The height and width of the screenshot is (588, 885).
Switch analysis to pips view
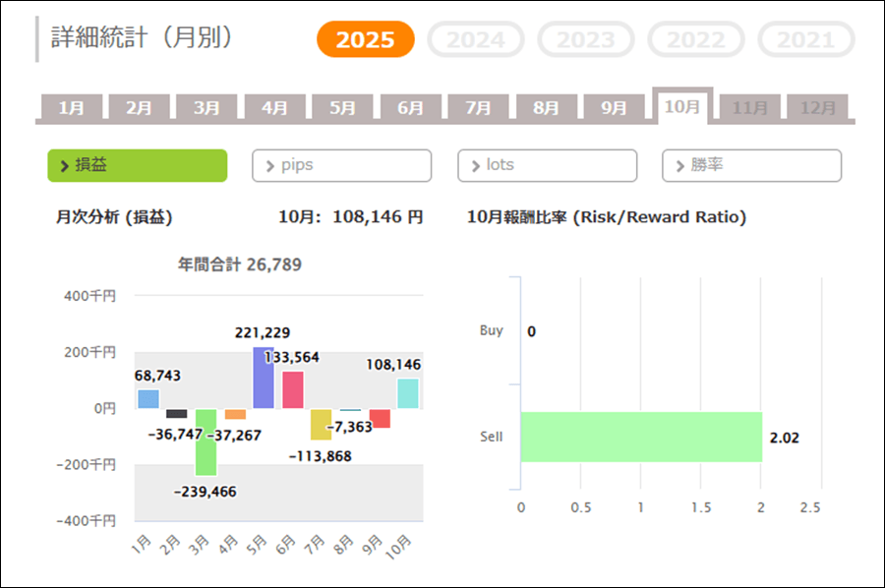341,165
